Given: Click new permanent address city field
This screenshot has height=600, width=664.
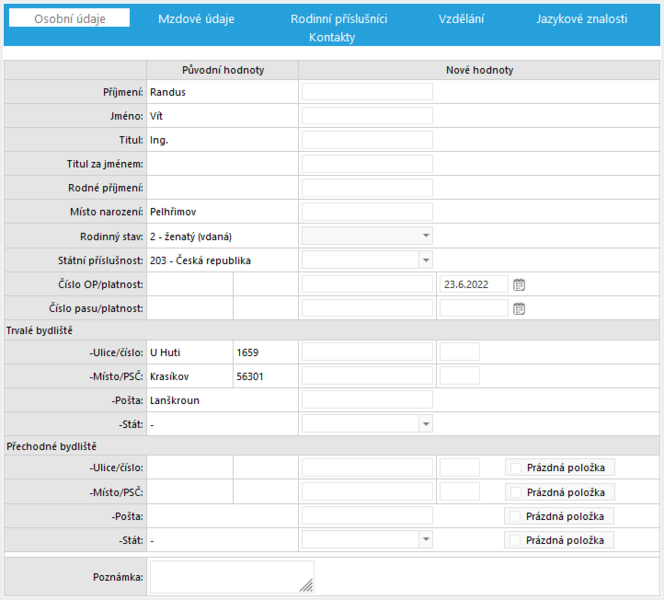Looking at the screenshot, I should click(x=367, y=376).
